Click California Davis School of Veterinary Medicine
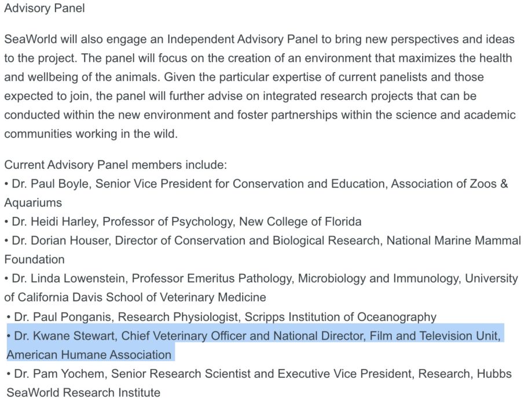Screen dimensions: 532x405 142,297
